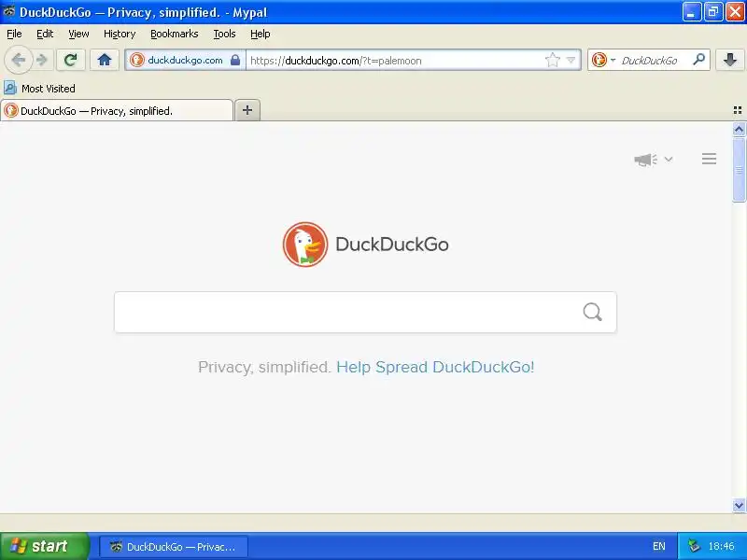This screenshot has width=747, height=560.
Task: Open the Home page button
Action: coord(105,60)
